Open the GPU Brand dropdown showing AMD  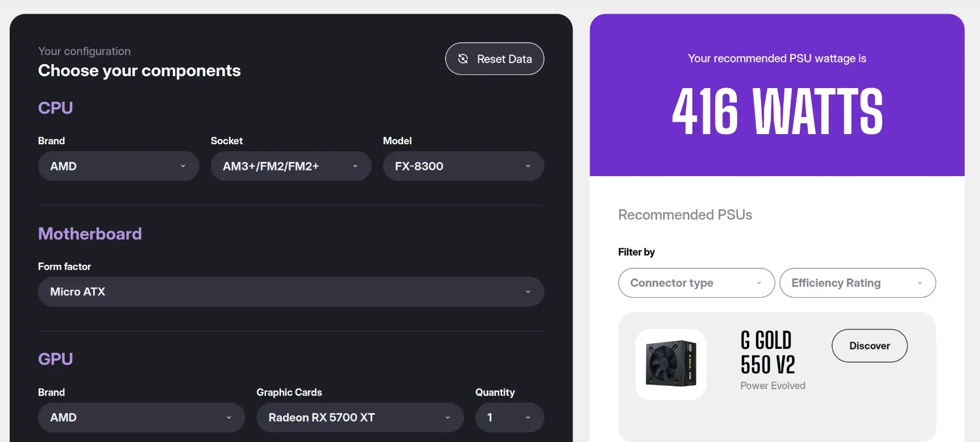tap(142, 418)
